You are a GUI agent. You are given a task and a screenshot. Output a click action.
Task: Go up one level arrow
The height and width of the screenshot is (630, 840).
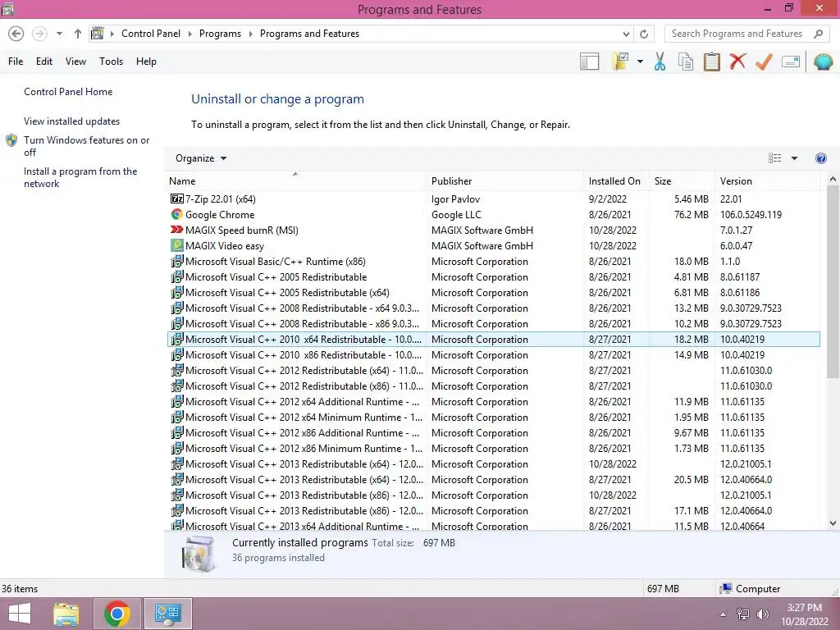point(78,34)
